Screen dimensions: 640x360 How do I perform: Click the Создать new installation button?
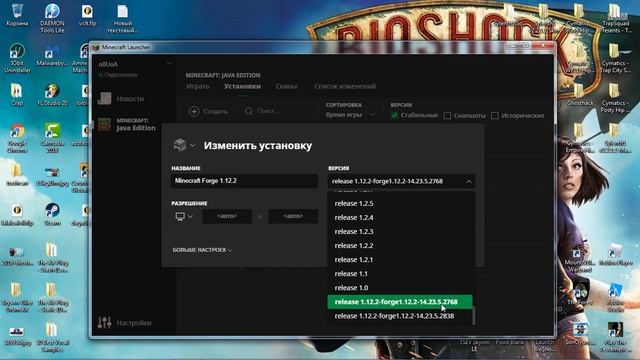tap(209, 111)
